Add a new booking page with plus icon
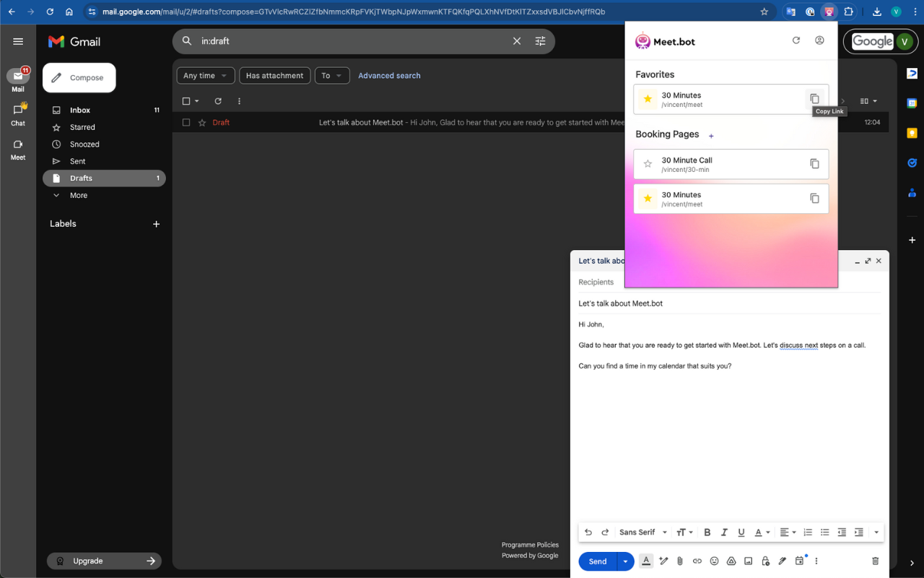Viewport: 924px width, 578px height. 711,136
